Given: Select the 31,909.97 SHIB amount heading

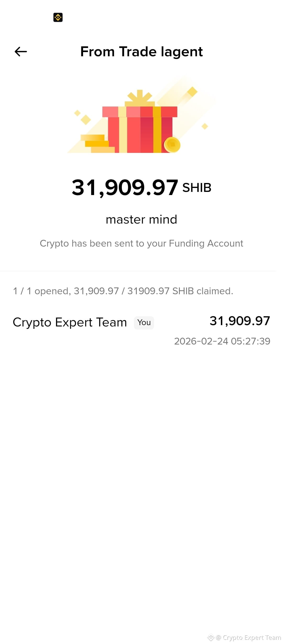Looking at the screenshot, I should (141, 187).
